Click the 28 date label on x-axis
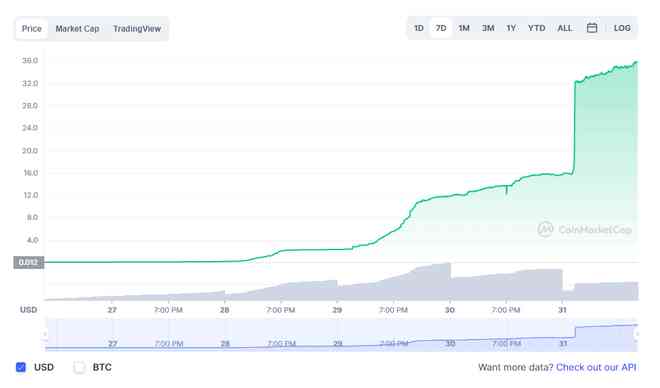Viewport: 660px width, 388px height. [224, 310]
